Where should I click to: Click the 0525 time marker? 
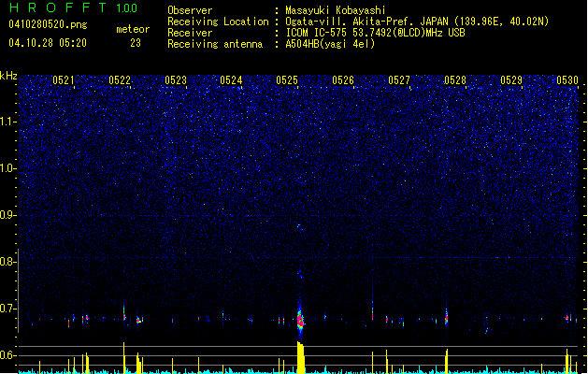pyautogui.click(x=287, y=80)
